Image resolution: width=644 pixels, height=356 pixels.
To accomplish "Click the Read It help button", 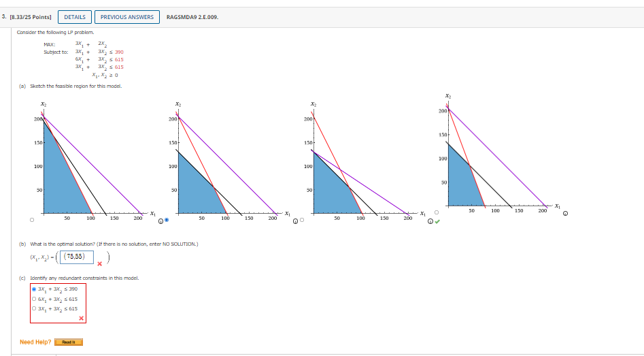I will point(69,342).
